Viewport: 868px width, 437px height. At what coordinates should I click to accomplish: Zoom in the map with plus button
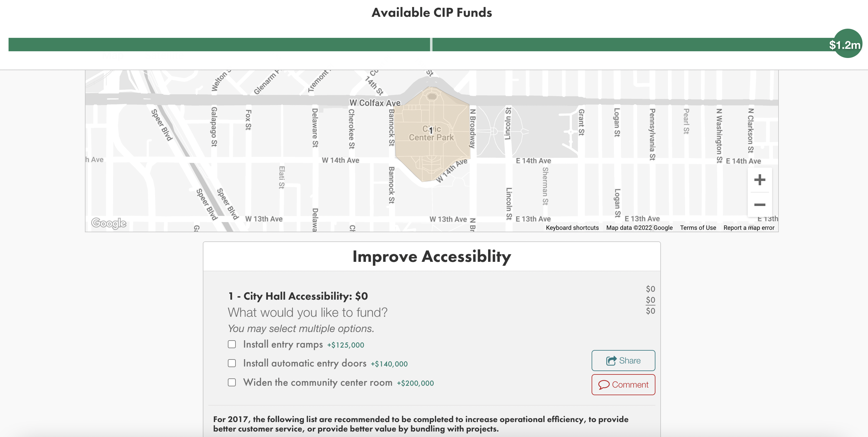760,180
